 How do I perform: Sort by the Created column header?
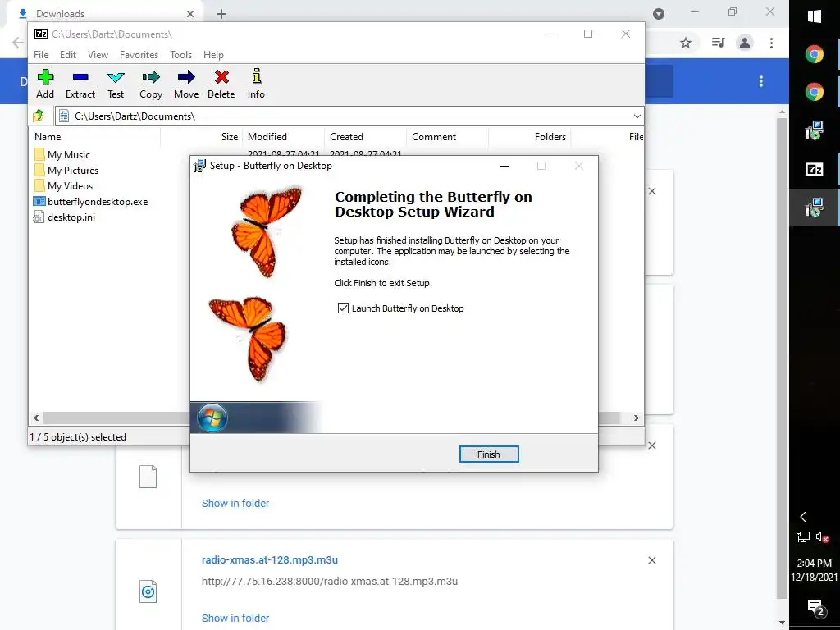(x=365, y=137)
